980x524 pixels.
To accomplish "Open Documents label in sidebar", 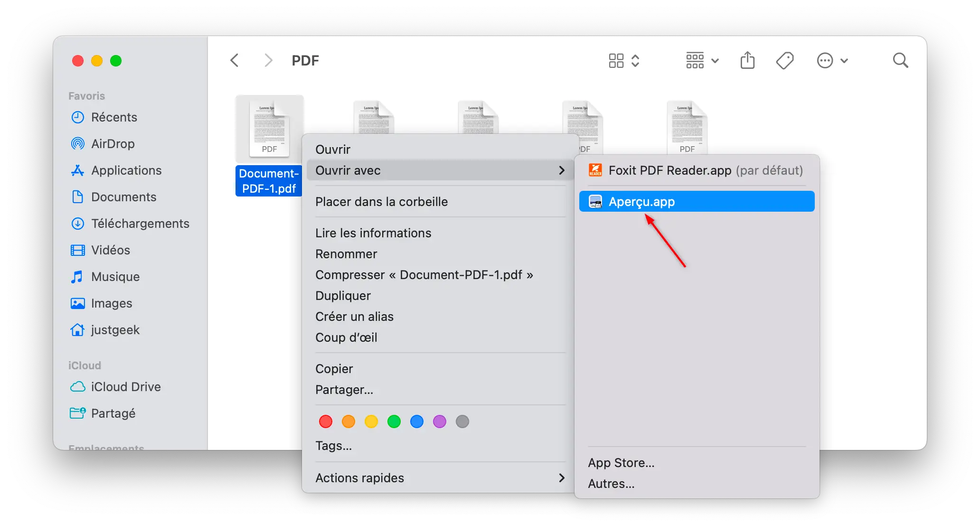I will click(x=124, y=197).
